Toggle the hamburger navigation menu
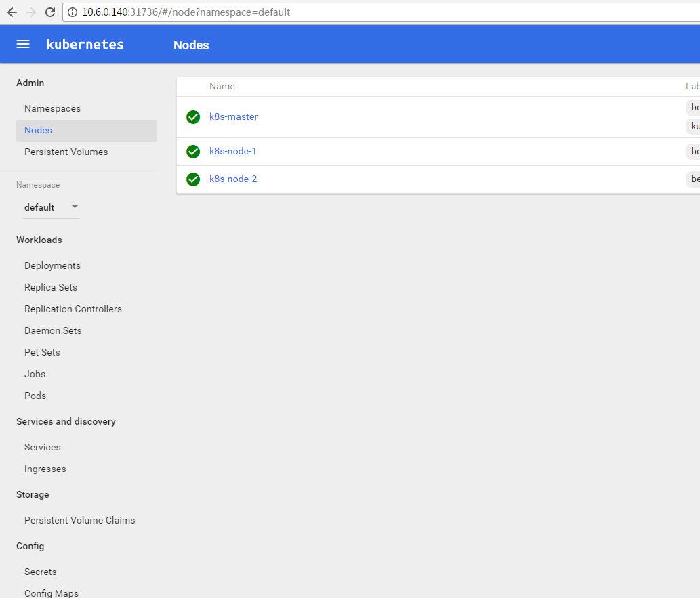 pyautogui.click(x=23, y=44)
